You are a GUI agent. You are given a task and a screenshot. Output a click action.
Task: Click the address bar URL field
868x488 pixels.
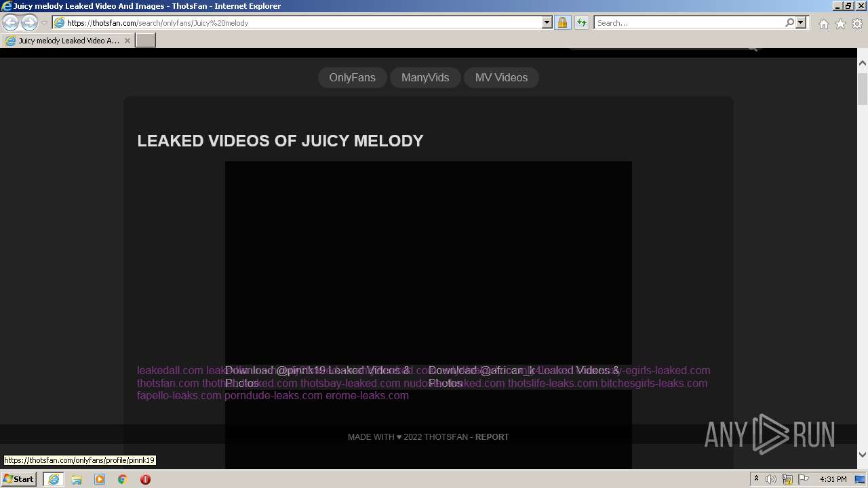[x=302, y=23]
